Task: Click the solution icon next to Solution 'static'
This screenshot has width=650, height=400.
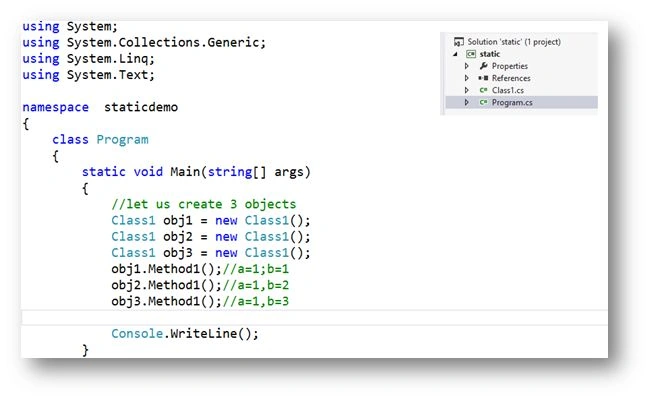Action: tap(458, 42)
